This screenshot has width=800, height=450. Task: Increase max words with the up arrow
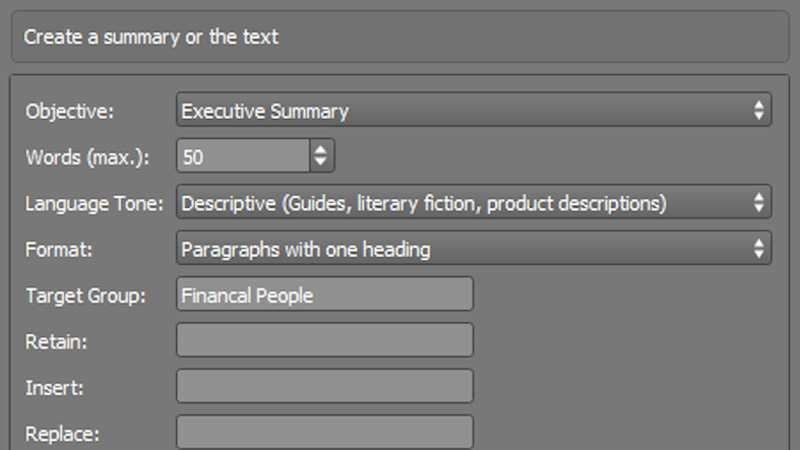click(x=320, y=150)
